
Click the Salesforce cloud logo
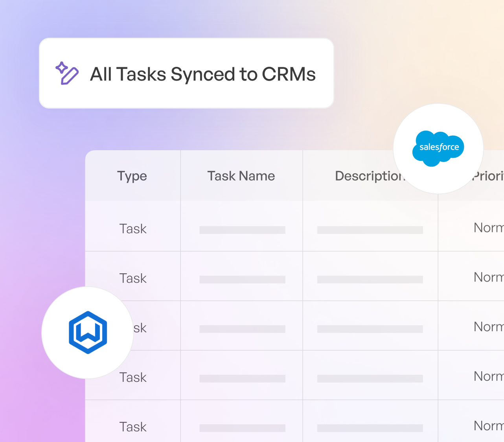(x=438, y=148)
